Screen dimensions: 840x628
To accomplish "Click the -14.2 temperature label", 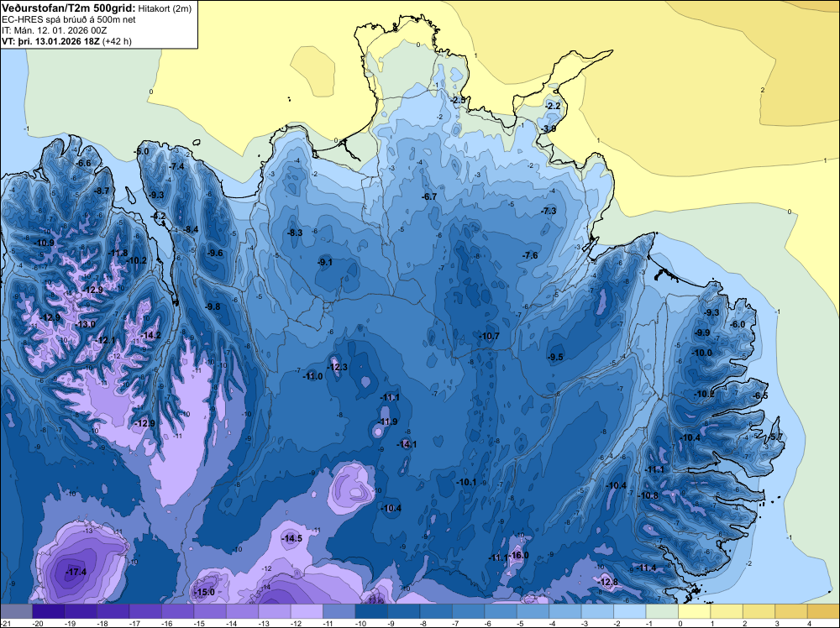I will click(x=150, y=336).
